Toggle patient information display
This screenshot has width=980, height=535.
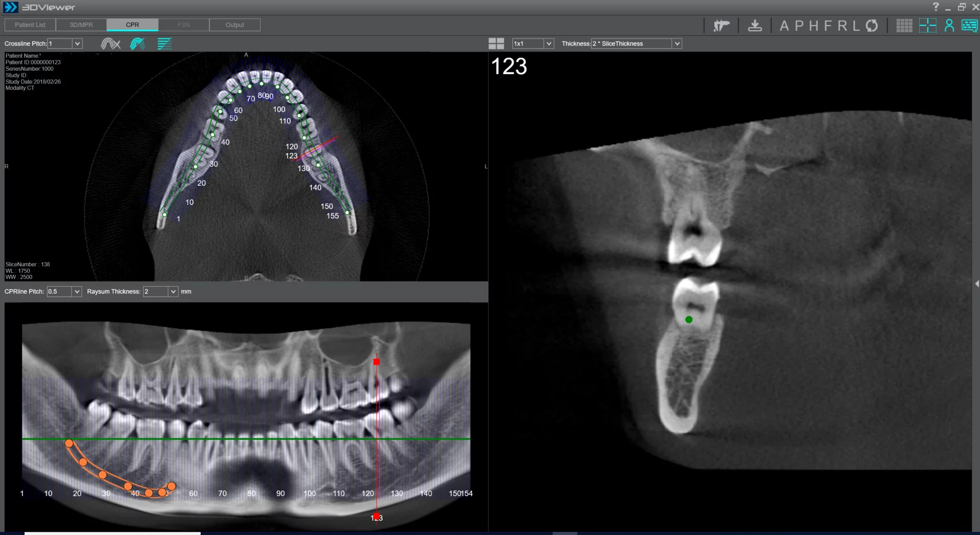point(949,26)
